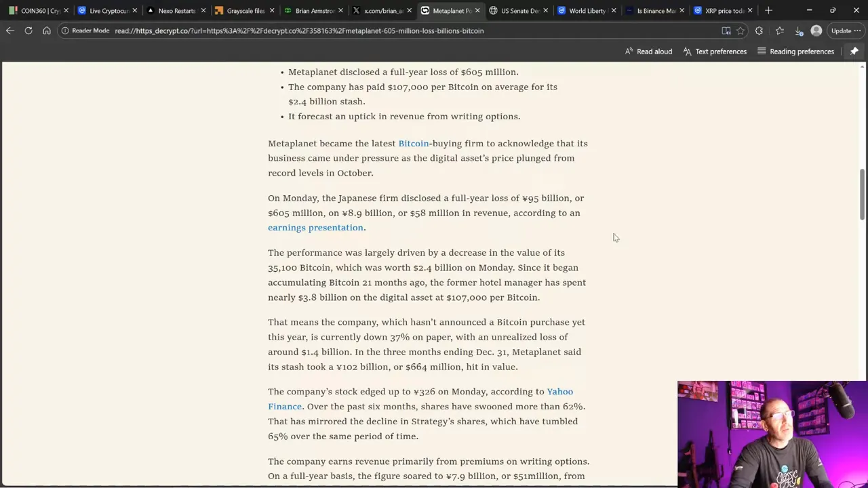Open Collections
This screenshot has height=488, width=868.
click(x=779, y=30)
